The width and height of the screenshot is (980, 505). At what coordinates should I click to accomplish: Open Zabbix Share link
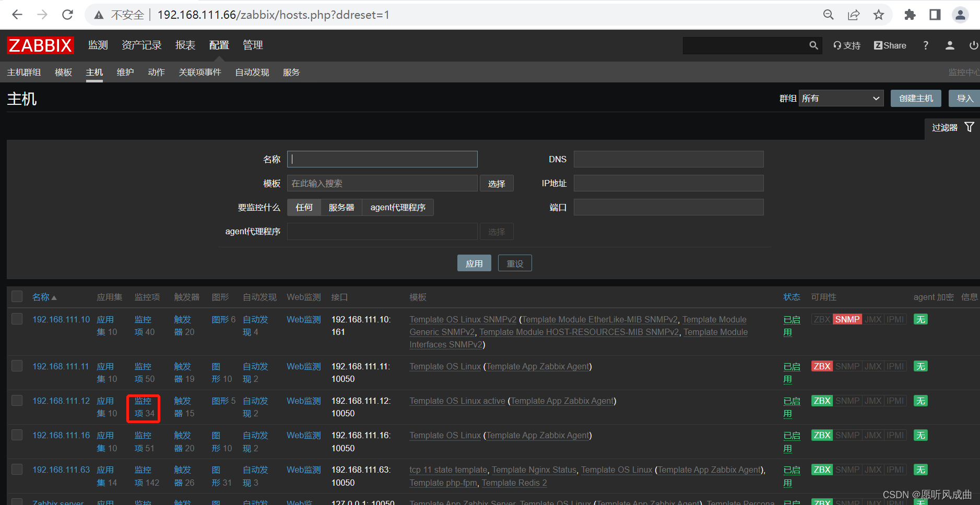[890, 45]
